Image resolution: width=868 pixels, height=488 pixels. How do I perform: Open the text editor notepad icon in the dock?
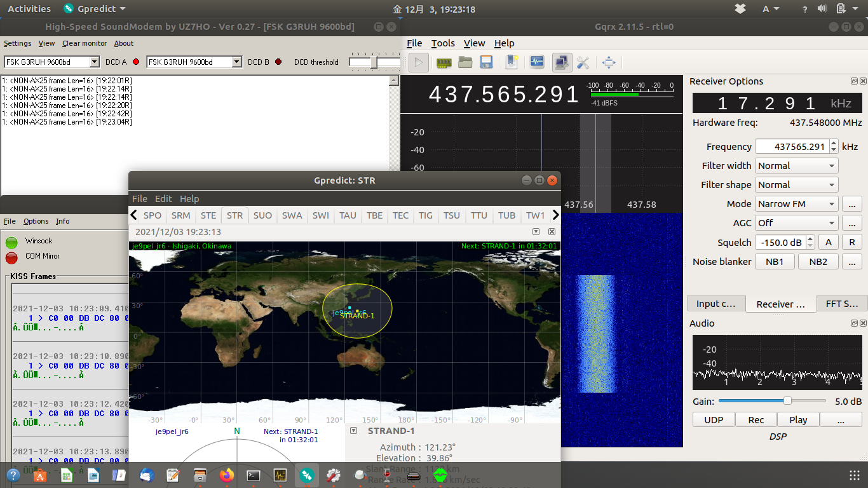(173, 475)
